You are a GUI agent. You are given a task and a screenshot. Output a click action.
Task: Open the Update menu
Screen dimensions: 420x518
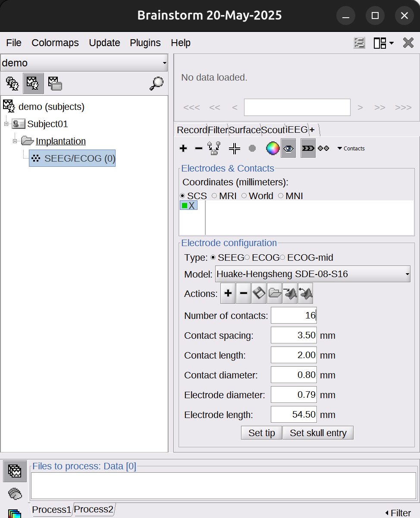tap(104, 43)
